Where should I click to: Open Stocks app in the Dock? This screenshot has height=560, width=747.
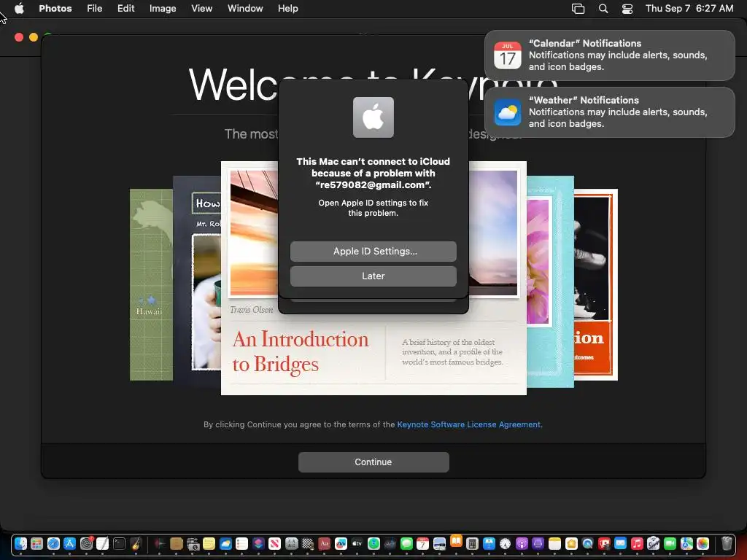click(x=390, y=543)
